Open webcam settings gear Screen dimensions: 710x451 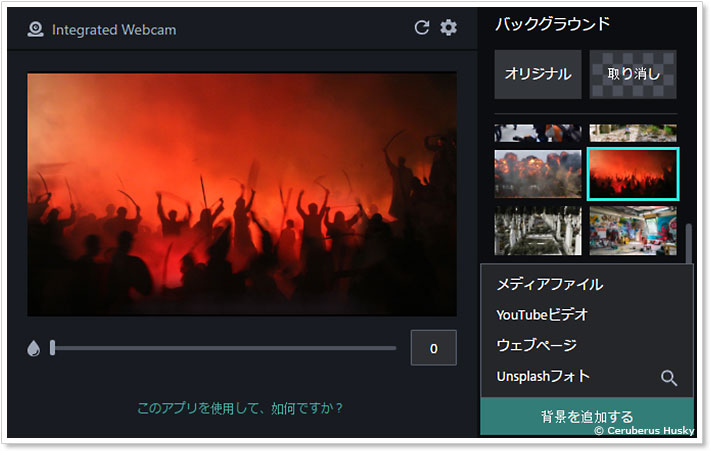[448, 28]
